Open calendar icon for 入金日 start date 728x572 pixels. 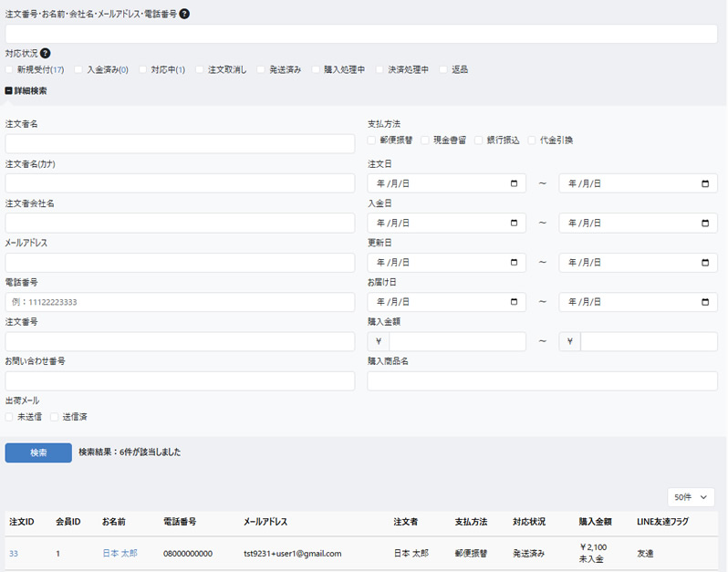[514, 223]
